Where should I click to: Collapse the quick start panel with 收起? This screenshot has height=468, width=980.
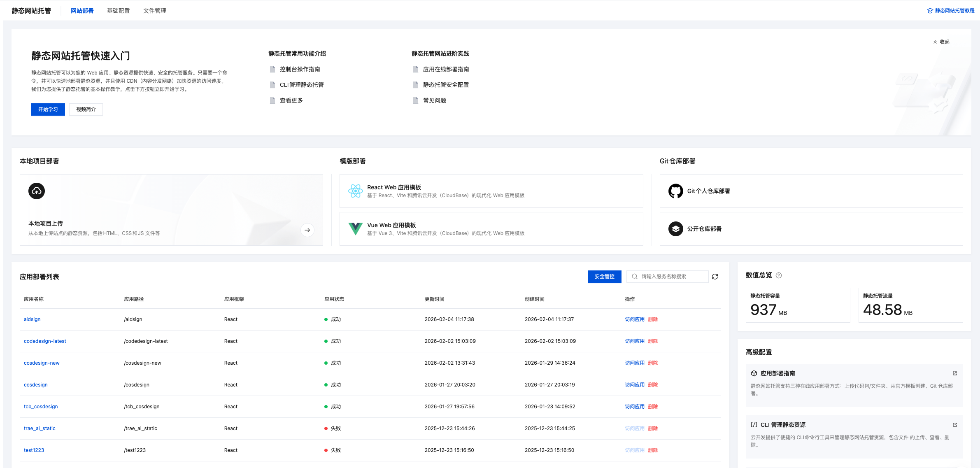click(941, 42)
